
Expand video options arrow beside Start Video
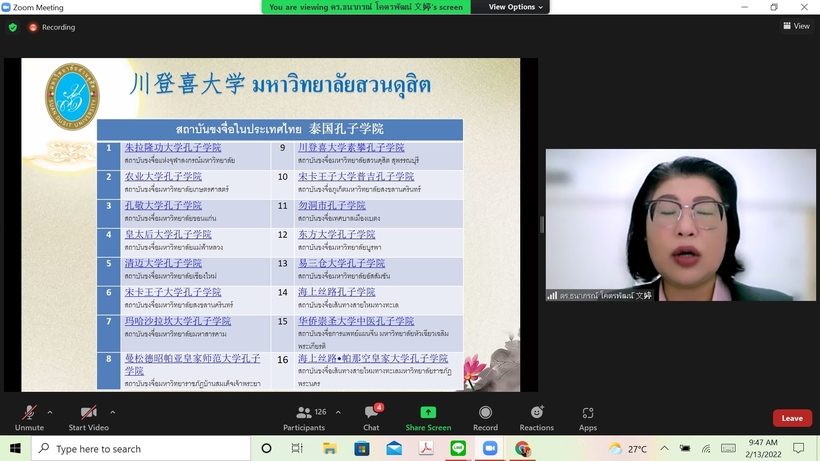tap(112, 411)
